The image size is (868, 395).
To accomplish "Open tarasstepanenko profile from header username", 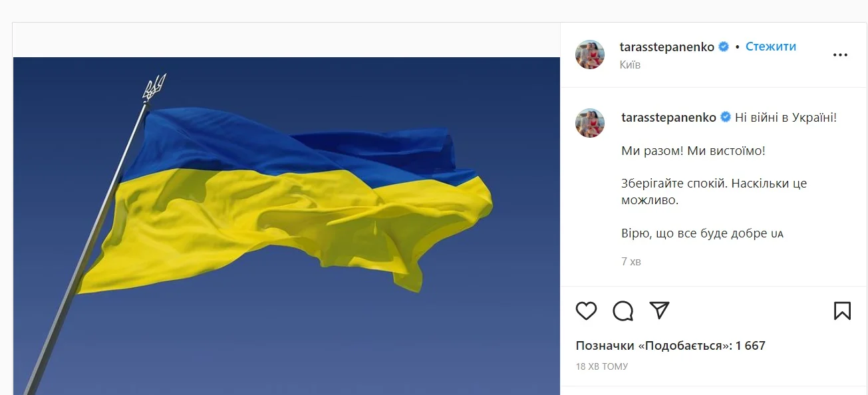I will click(667, 47).
